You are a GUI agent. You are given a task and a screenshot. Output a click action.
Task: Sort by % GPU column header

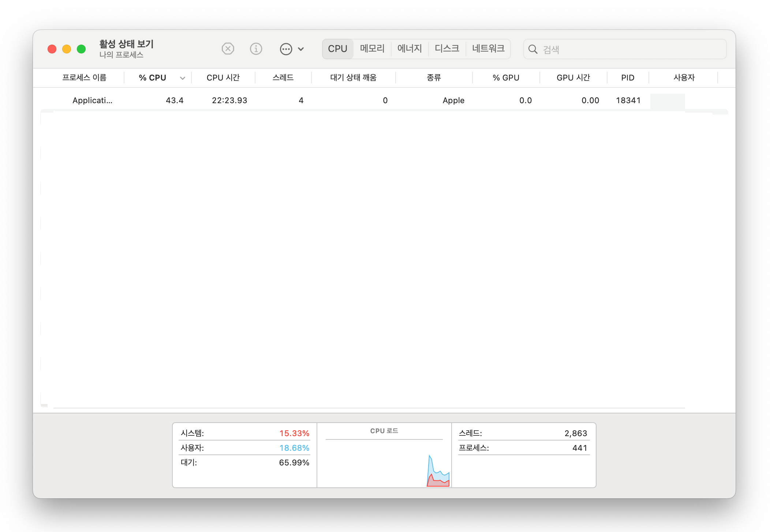click(506, 78)
